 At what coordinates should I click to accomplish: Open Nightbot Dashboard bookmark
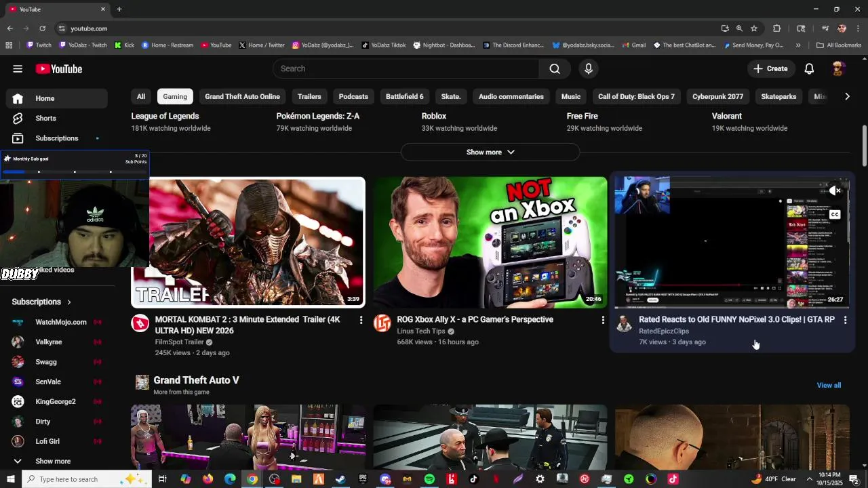tap(444, 45)
